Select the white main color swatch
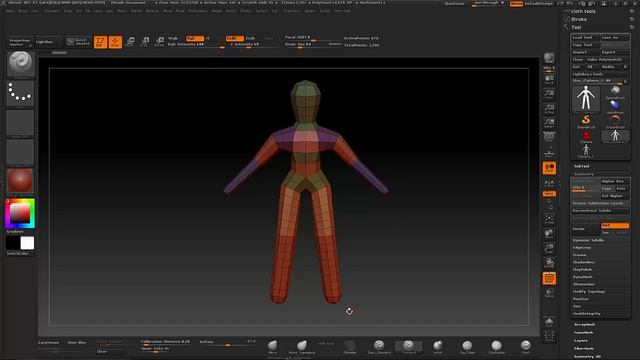 (27, 243)
